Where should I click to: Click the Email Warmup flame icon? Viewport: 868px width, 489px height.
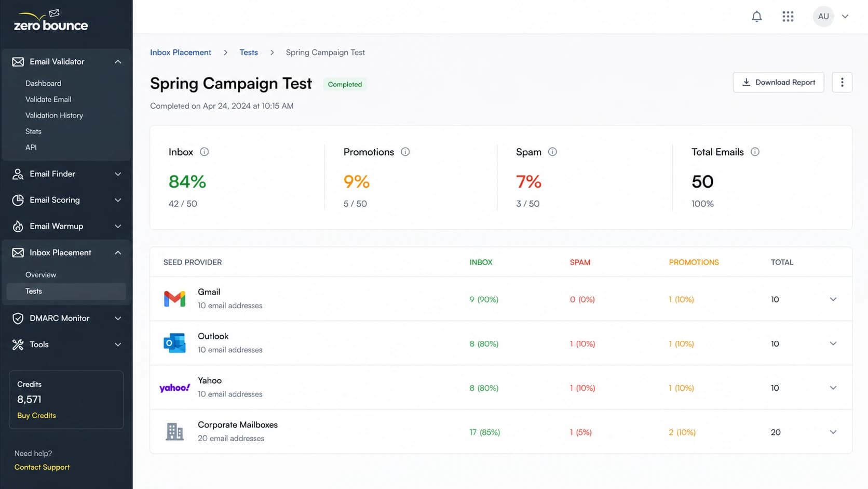tap(18, 226)
